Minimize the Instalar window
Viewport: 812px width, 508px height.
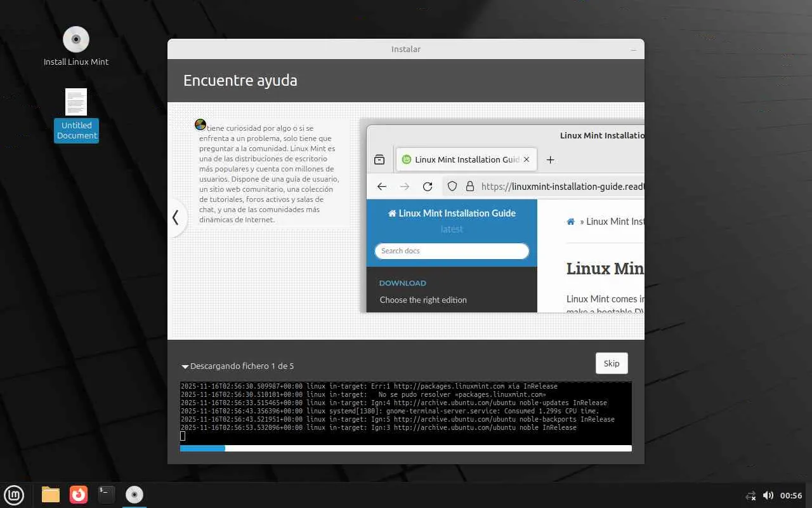633,50
